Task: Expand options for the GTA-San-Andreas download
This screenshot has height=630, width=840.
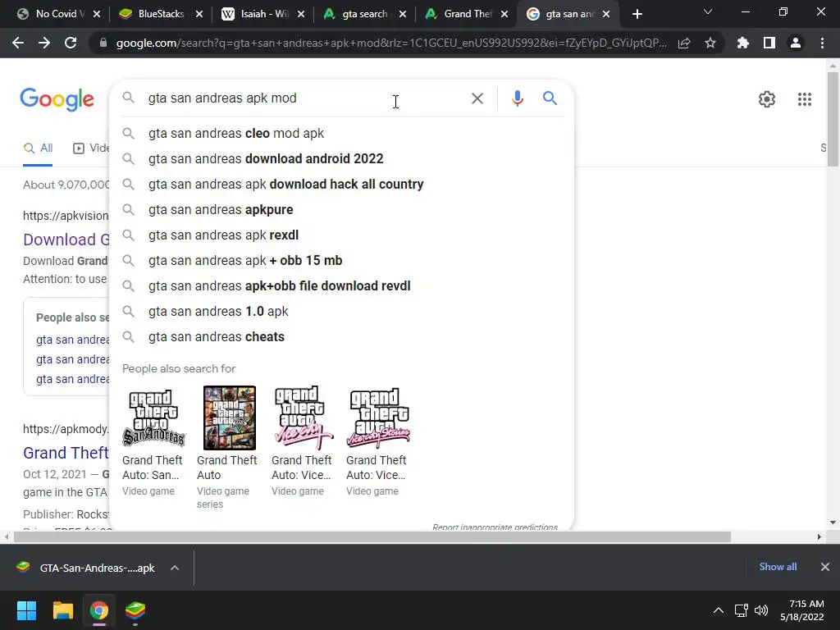Action: point(175,568)
